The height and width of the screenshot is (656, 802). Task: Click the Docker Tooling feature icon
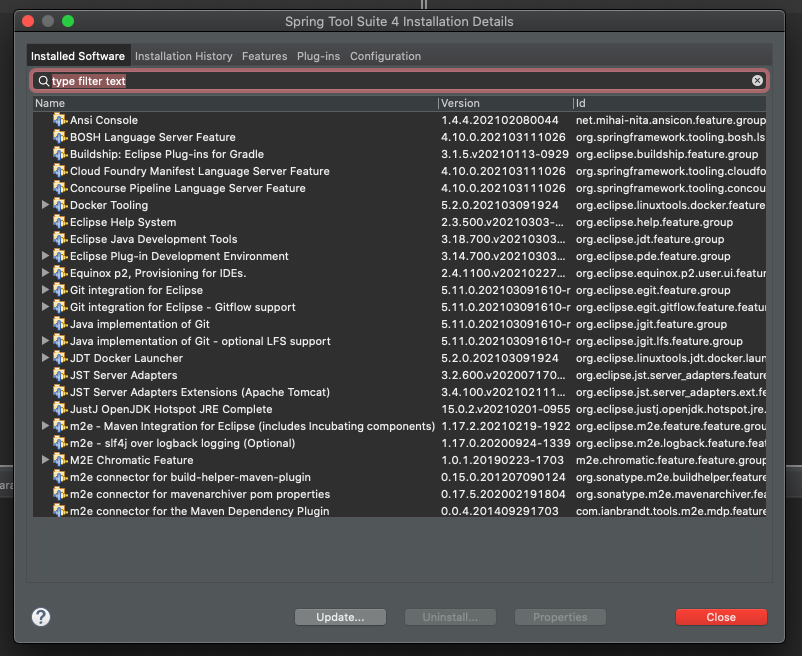coord(60,205)
